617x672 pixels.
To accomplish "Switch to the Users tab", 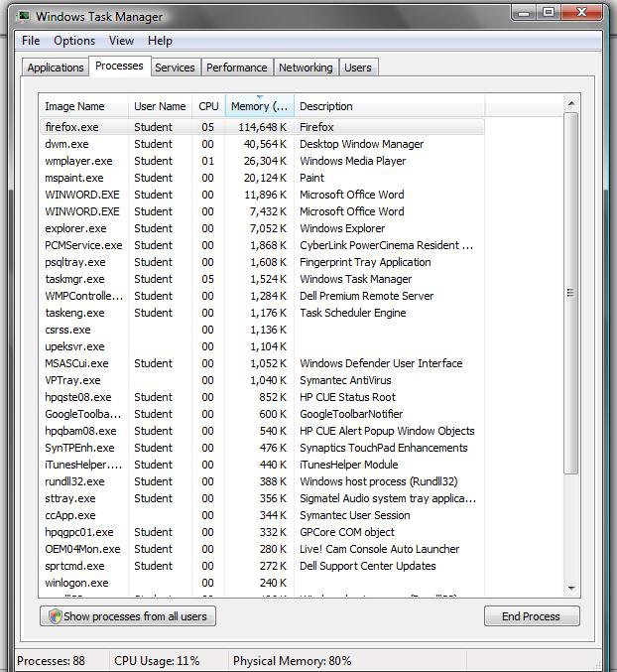I will tap(358, 67).
